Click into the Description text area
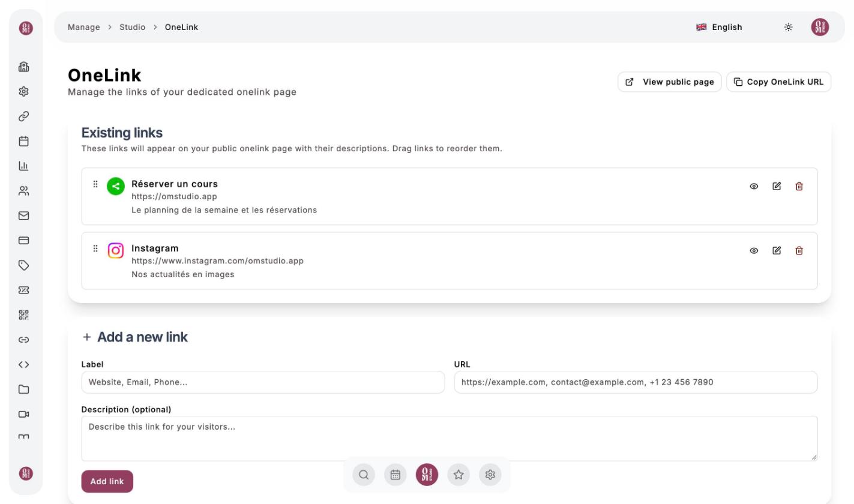Viewport: 854px width, 504px height. pos(450,439)
